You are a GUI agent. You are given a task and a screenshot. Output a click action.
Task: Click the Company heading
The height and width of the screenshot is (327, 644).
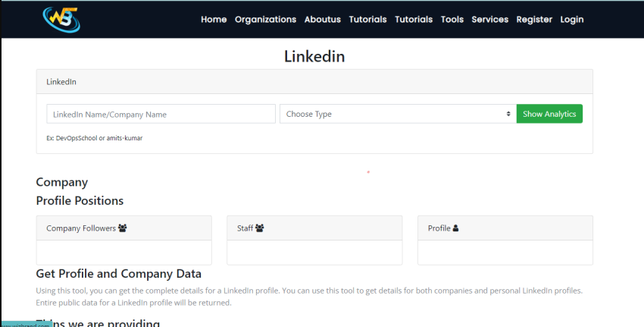[x=62, y=182]
